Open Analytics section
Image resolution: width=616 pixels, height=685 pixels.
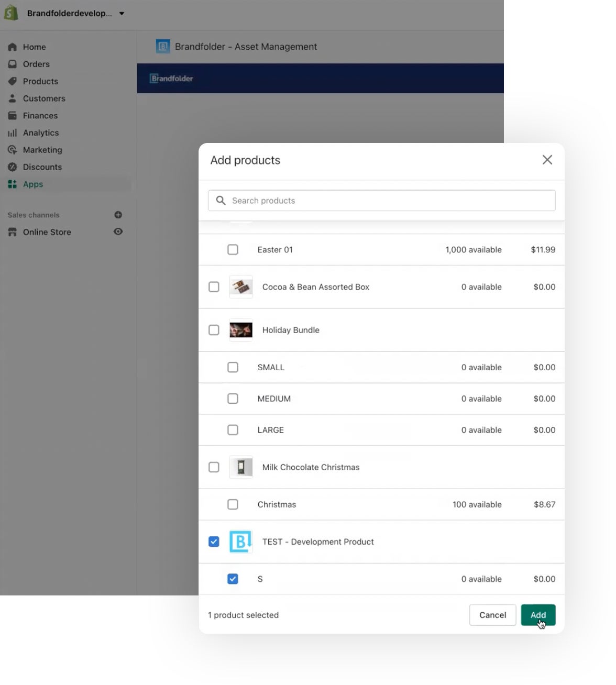click(x=41, y=133)
